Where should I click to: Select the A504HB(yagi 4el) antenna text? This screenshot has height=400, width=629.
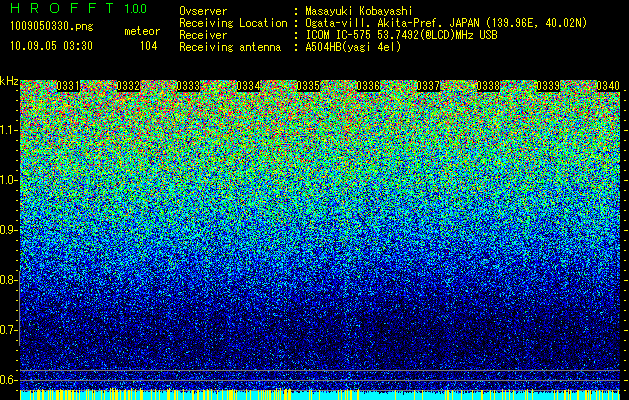(353, 47)
